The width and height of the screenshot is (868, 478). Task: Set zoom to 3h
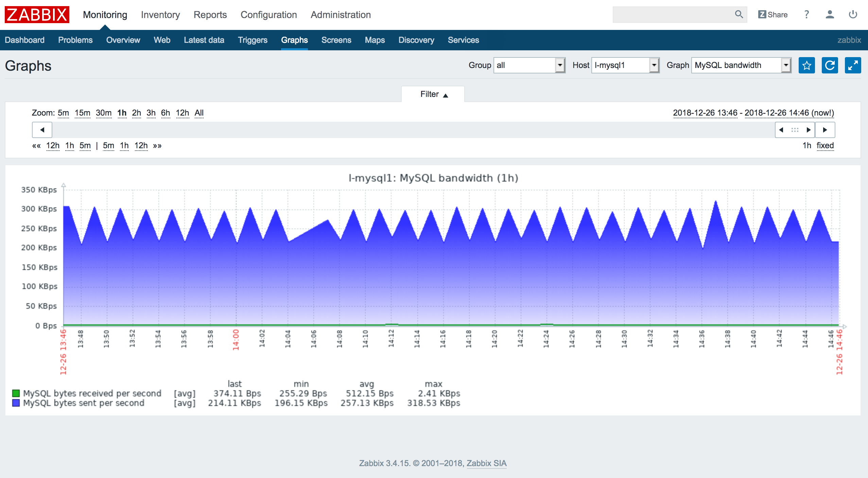tap(151, 113)
